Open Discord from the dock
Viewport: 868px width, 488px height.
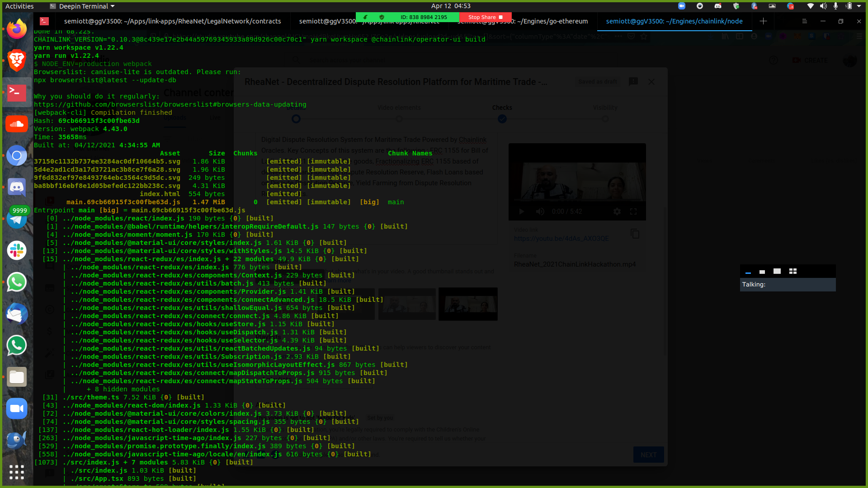coord(17,187)
